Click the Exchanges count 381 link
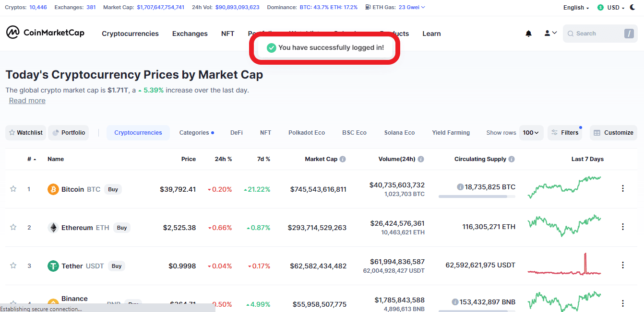644x312 pixels. click(91, 7)
